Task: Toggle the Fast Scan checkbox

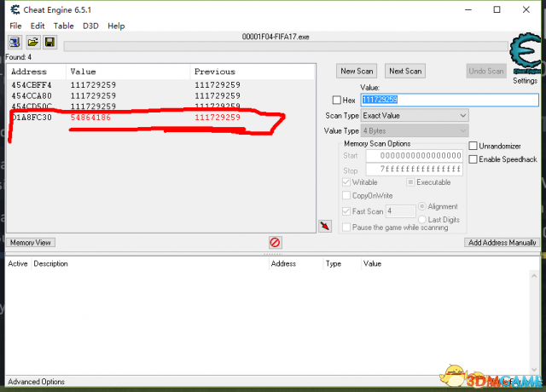Action: [346, 211]
